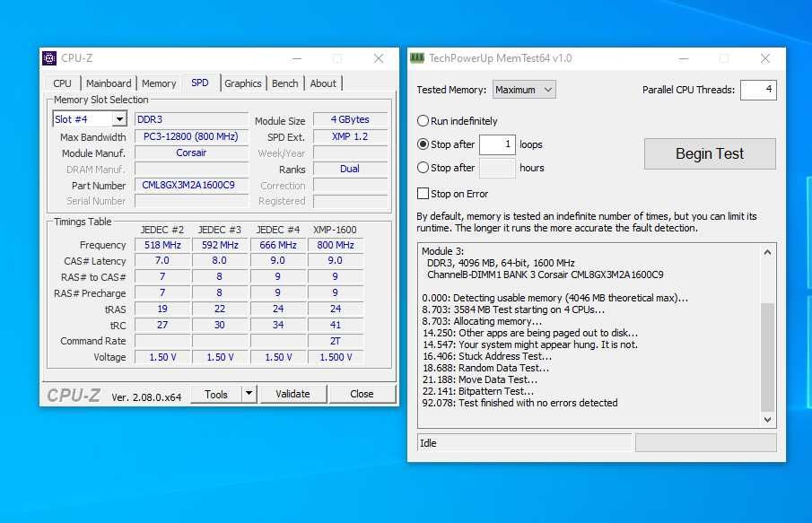Click the 'Module 3:' log line

pyautogui.click(x=442, y=251)
